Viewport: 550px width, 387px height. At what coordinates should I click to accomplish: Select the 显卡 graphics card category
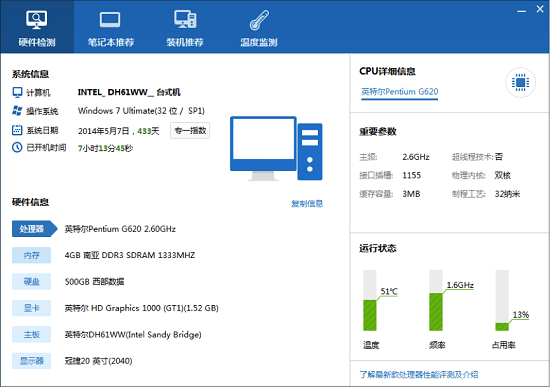(x=31, y=308)
